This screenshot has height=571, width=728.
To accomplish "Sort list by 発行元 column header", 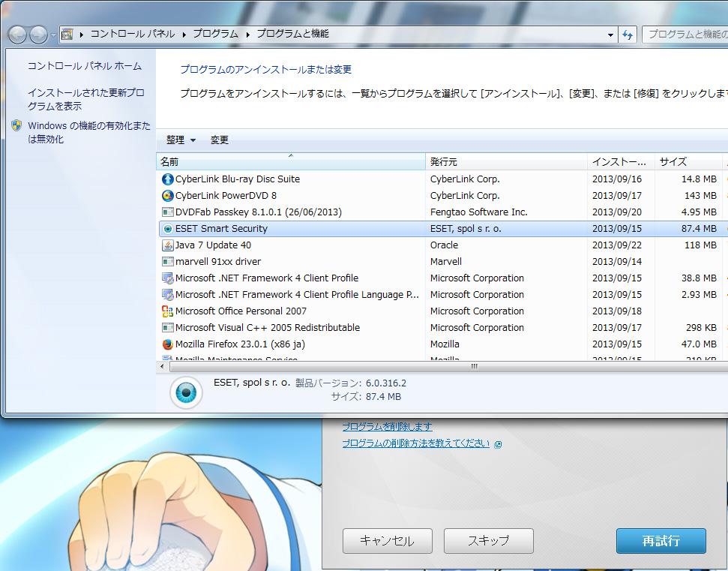I will click(506, 161).
